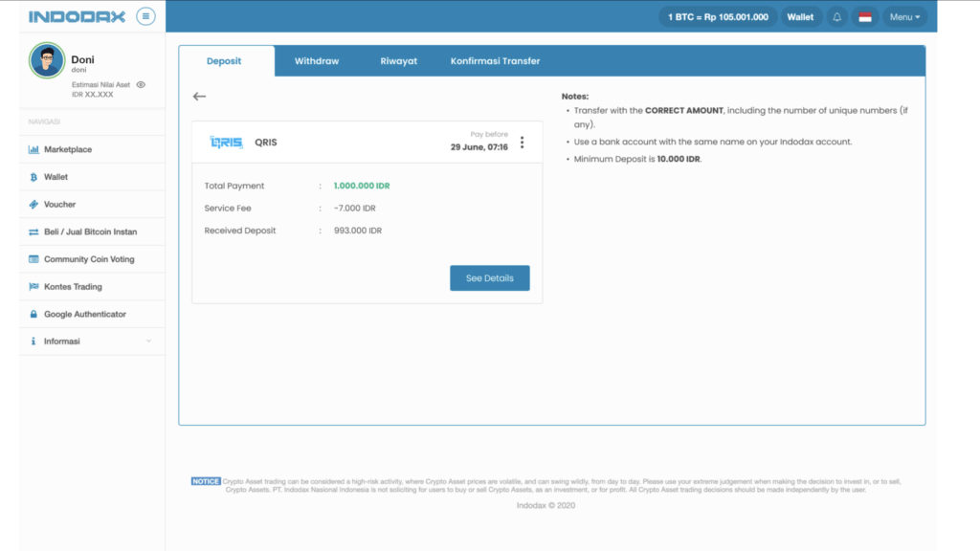Click the Wallet button in header
Viewport: 980px width, 551px height.
click(x=800, y=17)
